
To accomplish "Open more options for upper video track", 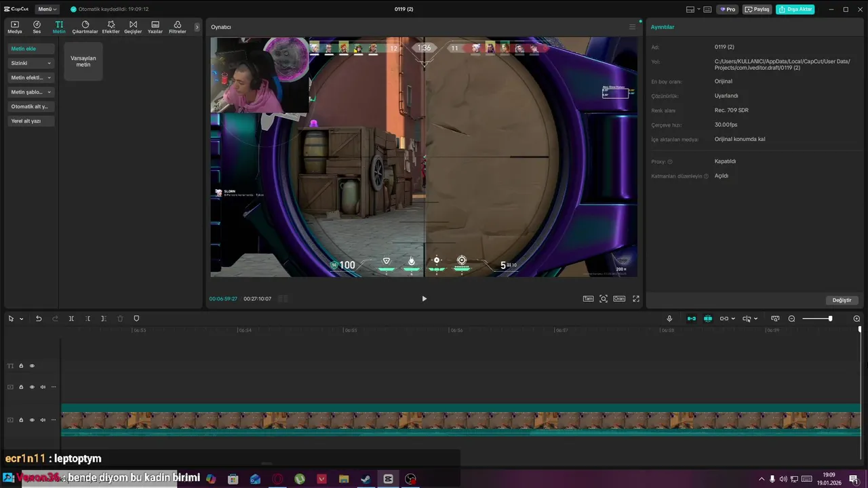I will (x=54, y=387).
